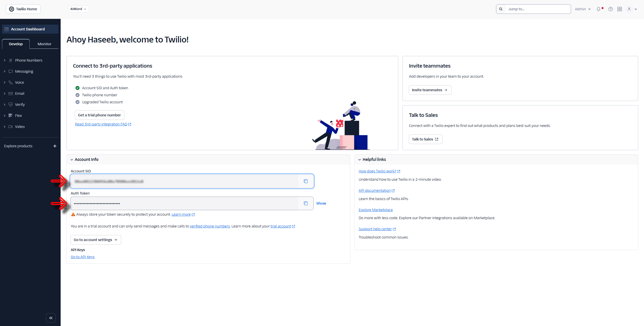Collapse the Helpful links section
644x326 pixels.
pos(360,160)
